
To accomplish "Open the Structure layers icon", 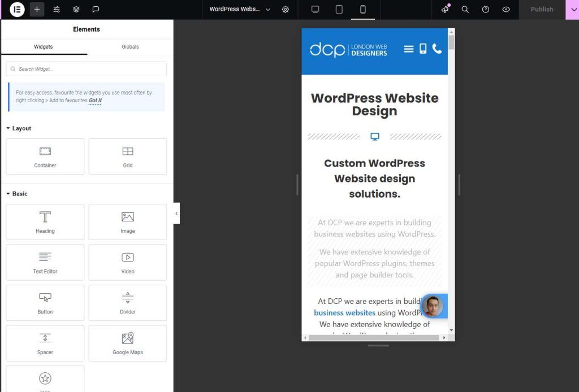I will point(76,9).
